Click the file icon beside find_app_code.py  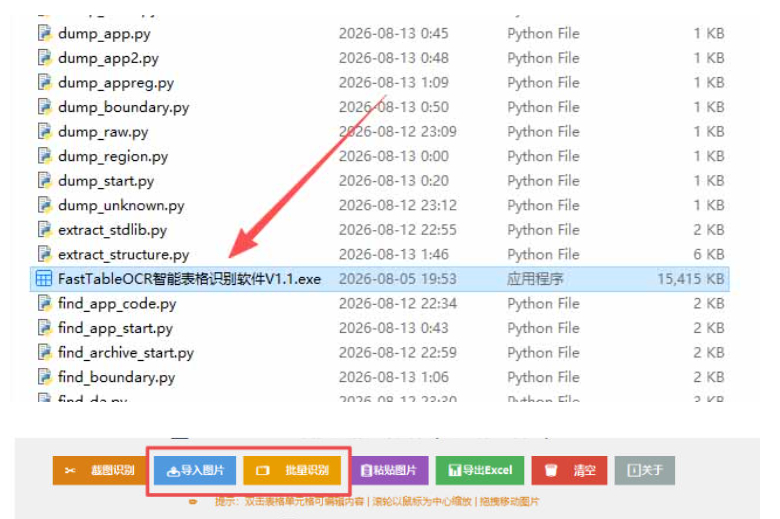[x=44, y=303]
